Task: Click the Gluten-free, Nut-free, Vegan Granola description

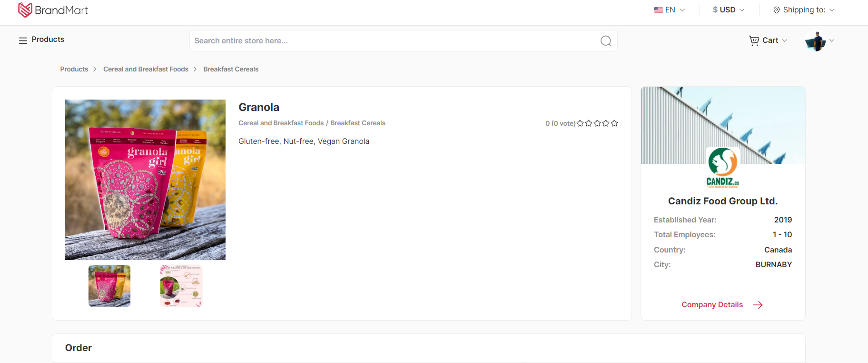Action: pos(304,141)
